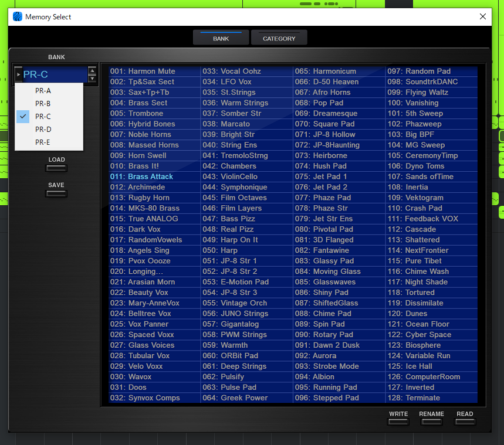
Task: Choose patch 046: Film Layers
Action: click(x=247, y=208)
